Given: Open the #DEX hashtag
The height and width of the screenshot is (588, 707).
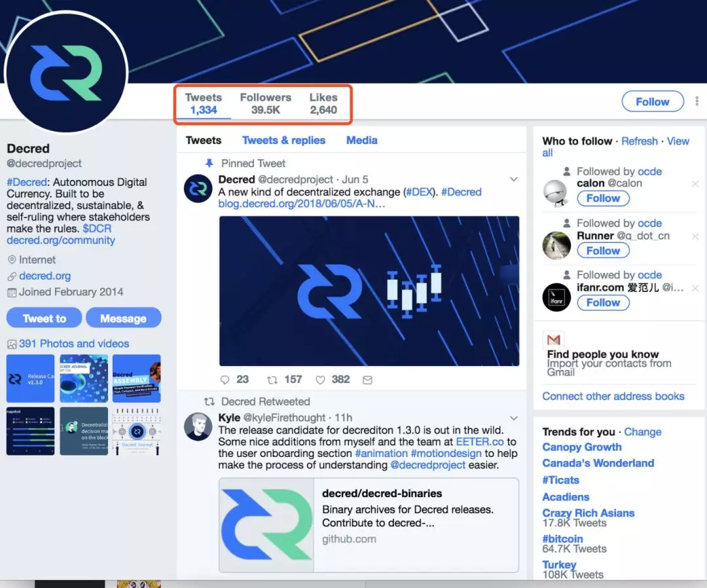Looking at the screenshot, I should pos(420,192).
